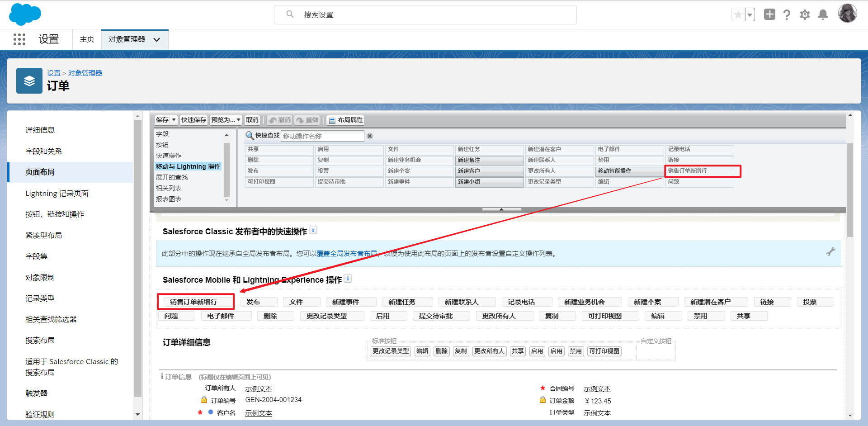Switch to the 主页 tab
Screen dimensions: 868x426
(87, 39)
